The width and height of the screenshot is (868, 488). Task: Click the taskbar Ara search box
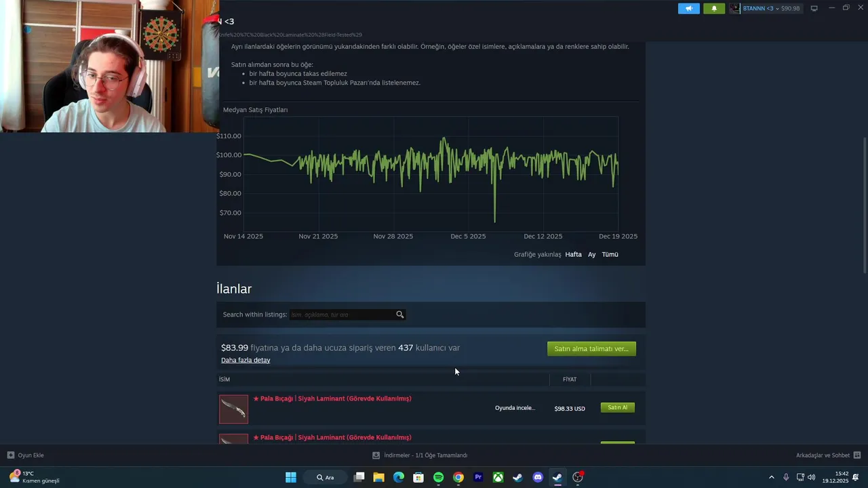[x=325, y=477]
